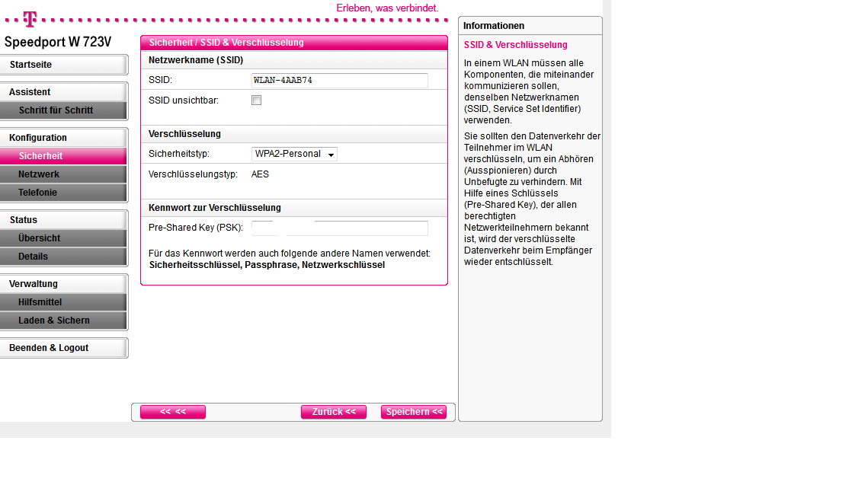Toggle the SSID unsichtbar checkbox
852x504 pixels.
tap(257, 100)
